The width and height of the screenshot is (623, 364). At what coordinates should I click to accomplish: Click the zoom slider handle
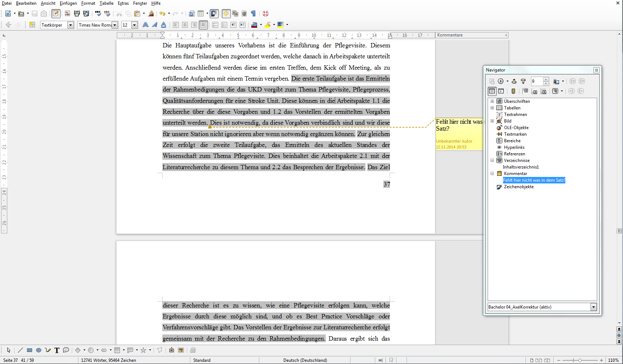(x=580, y=360)
